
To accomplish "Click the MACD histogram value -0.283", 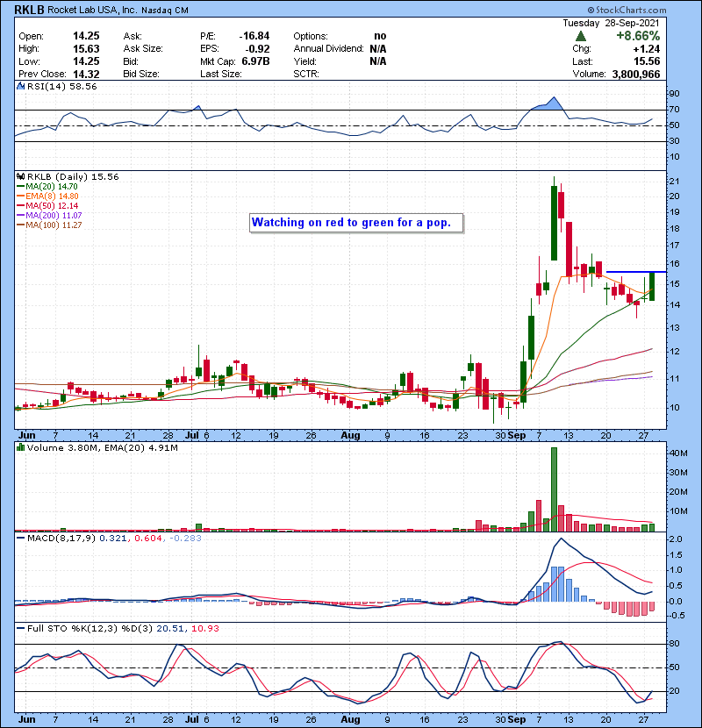I will point(185,539).
